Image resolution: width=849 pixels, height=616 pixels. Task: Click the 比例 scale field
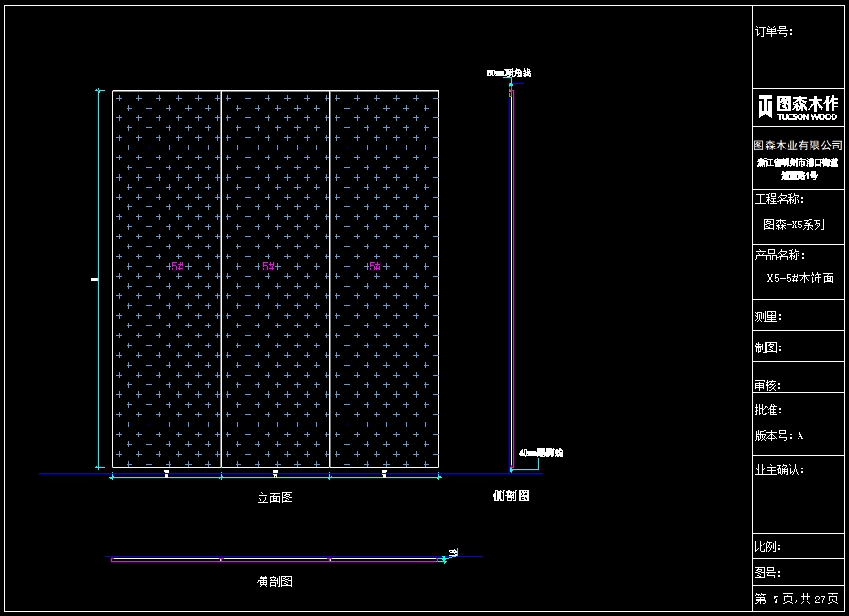coord(768,547)
